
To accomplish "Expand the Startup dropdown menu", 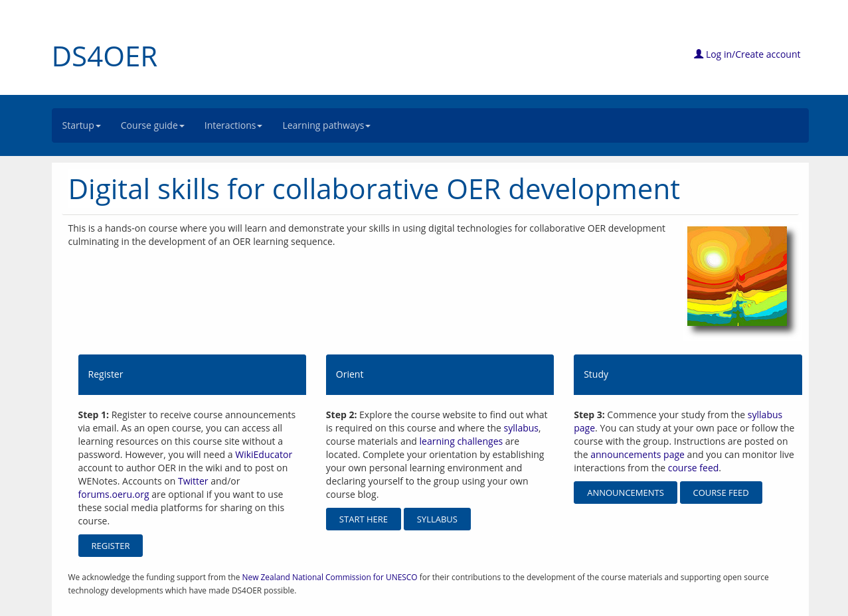I will [x=82, y=125].
